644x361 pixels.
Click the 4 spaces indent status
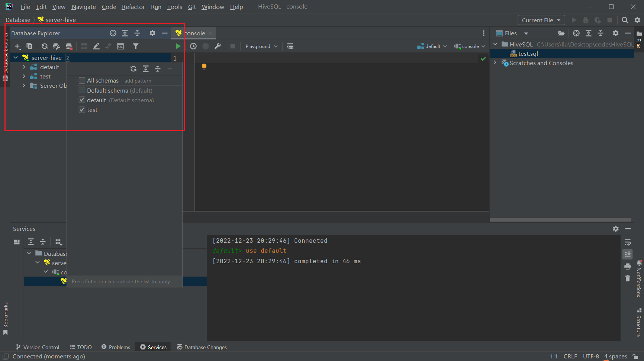click(615, 356)
